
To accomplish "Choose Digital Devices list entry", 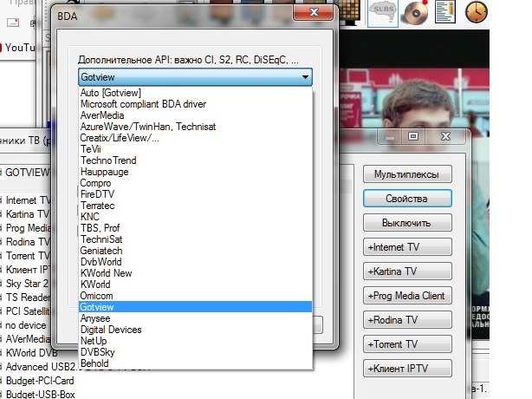I will click(x=111, y=330).
